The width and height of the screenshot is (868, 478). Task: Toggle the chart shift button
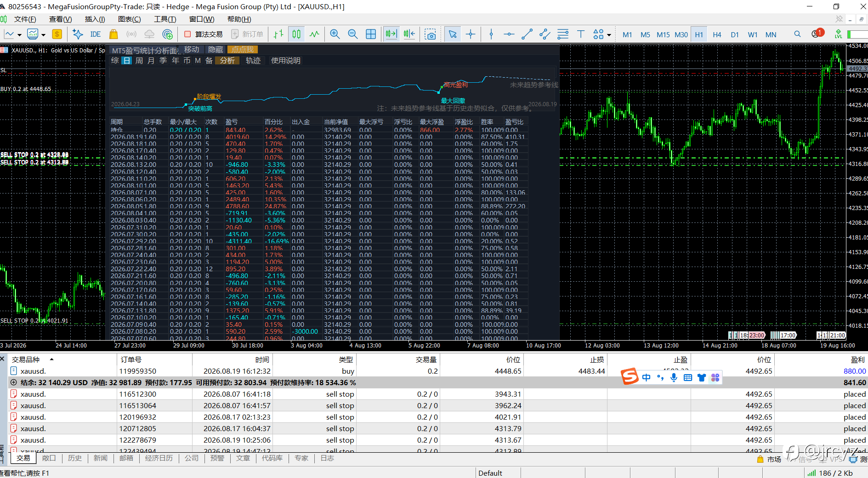(x=409, y=34)
